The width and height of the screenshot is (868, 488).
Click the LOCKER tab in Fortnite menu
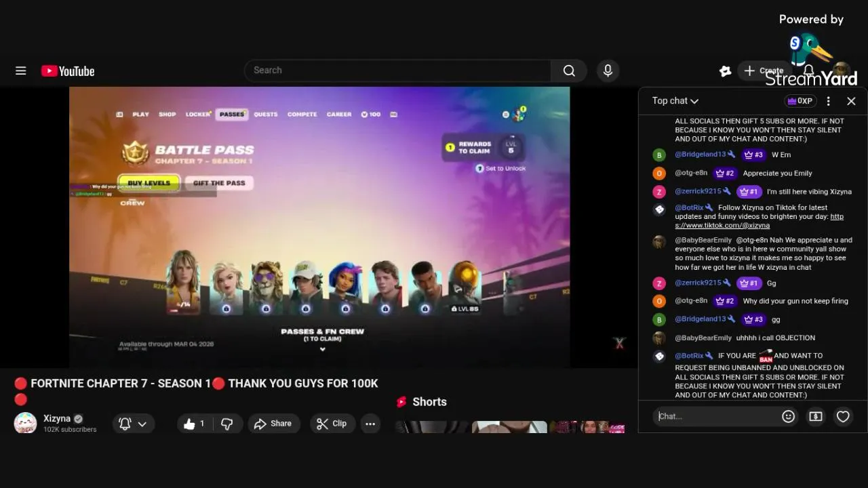click(x=198, y=115)
